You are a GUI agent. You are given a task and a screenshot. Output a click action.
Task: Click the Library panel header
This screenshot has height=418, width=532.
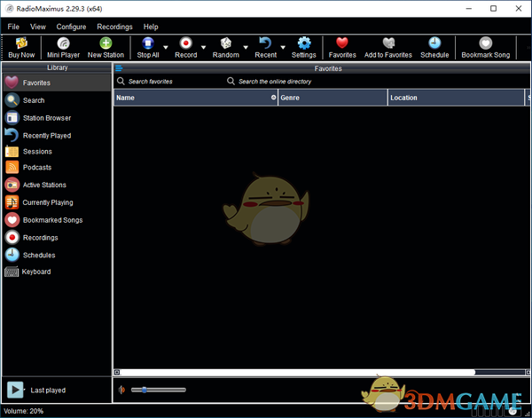[x=57, y=67]
